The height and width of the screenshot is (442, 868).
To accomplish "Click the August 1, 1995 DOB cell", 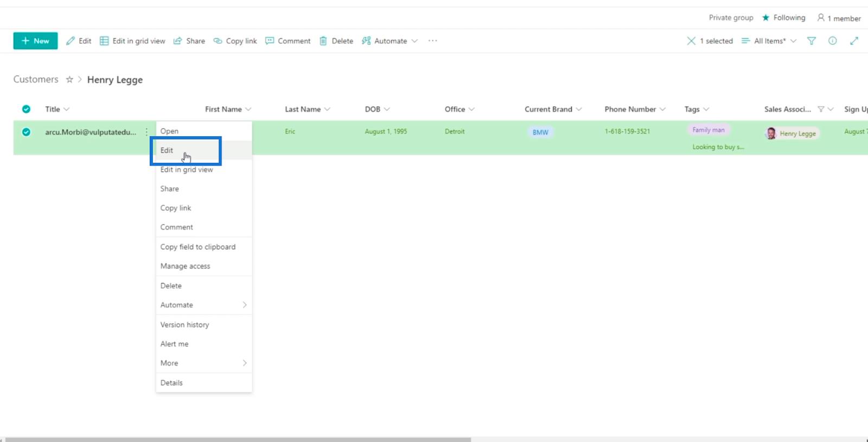I will click(x=386, y=131).
